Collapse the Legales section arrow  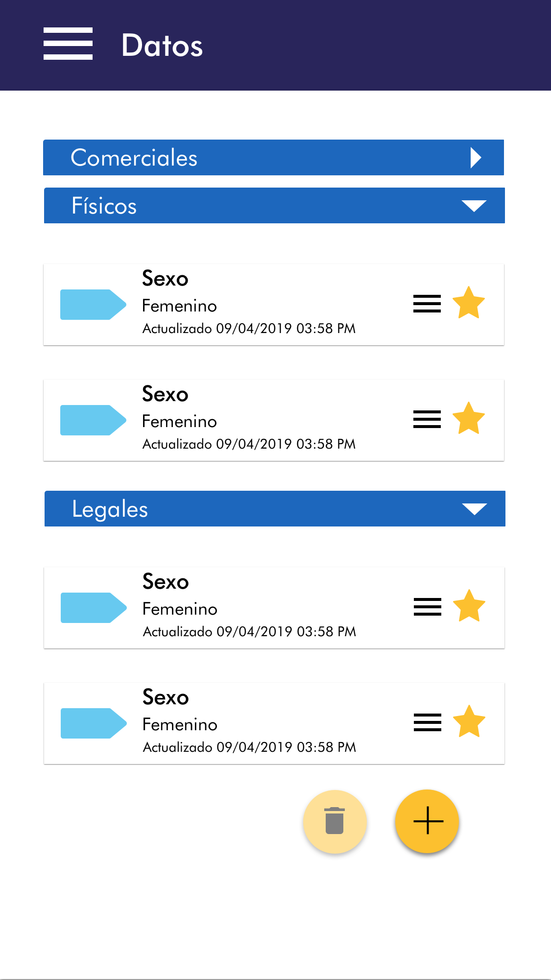pyautogui.click(x=475, y=509)
